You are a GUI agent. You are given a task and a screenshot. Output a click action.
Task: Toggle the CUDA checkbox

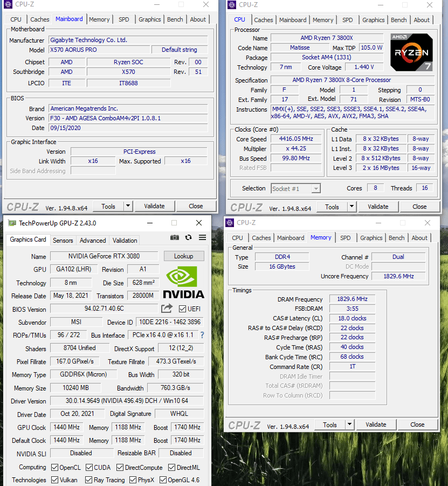(x=89, y=467)
